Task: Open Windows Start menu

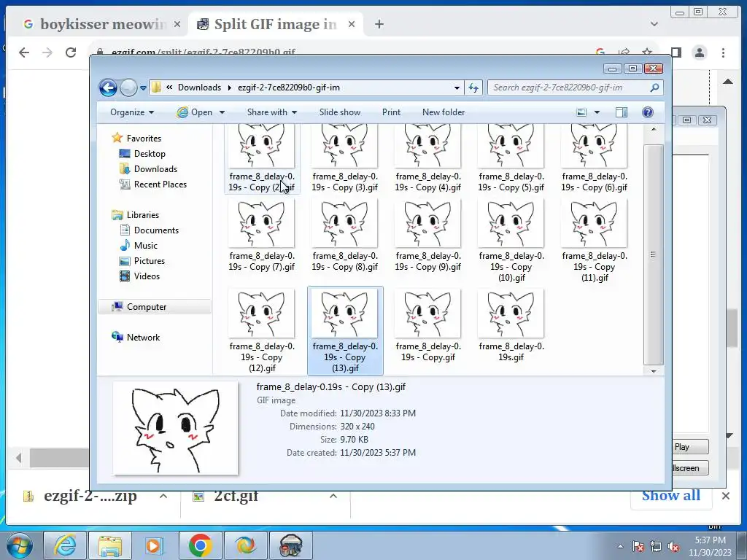Action: pos(20,545)
